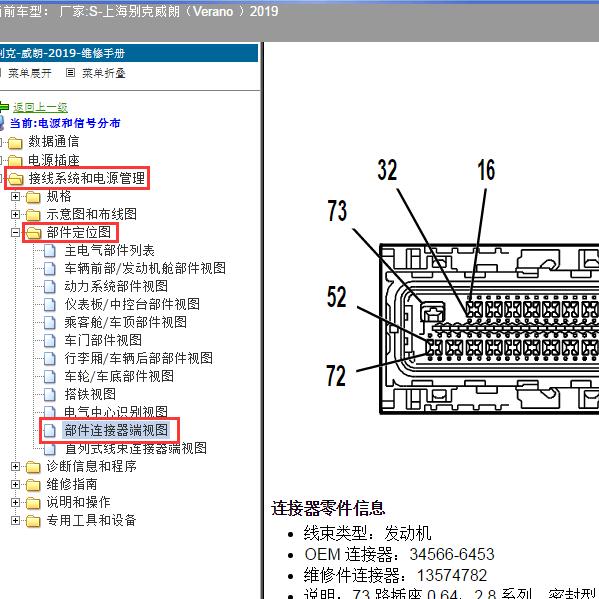Click pin label 52 in diagram
This screenshot has height=599, width=599.
click(x=337, y=297)
